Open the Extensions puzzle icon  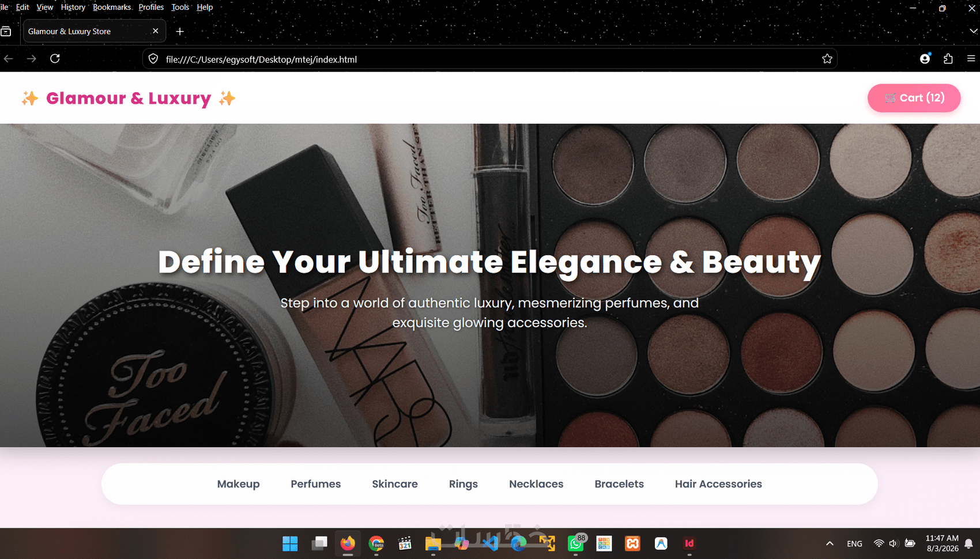[x=948, y=59]
